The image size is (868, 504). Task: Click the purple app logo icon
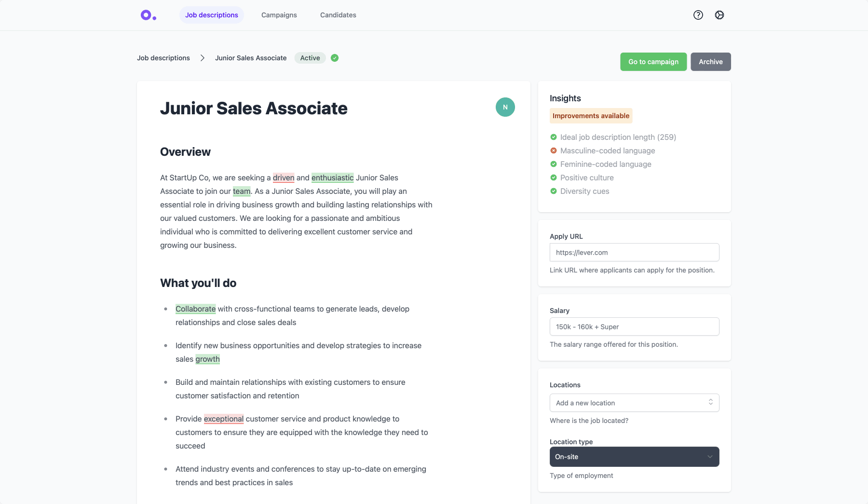148,15
